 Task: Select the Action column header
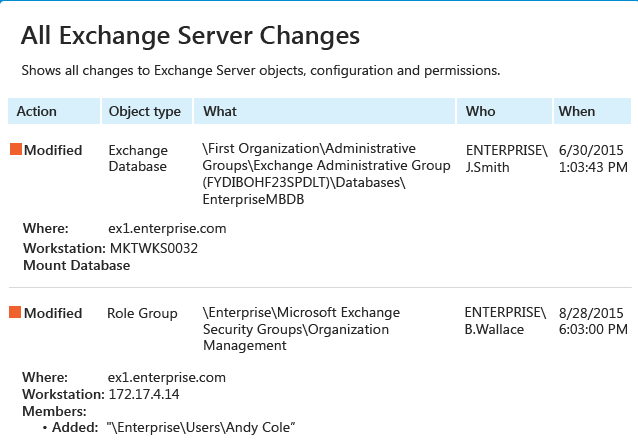click(x=54, y=111)
